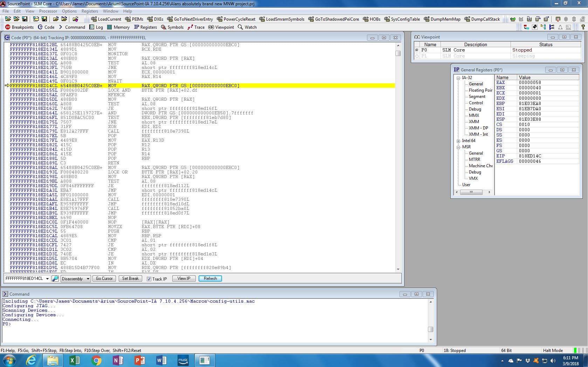Click the Command window scroll-up arrow
Screen dimensions: 588x367
[x=430, y=302]
